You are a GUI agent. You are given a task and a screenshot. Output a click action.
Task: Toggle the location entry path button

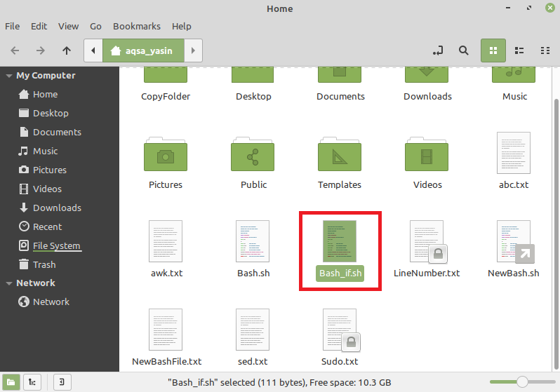click(438, 50)
